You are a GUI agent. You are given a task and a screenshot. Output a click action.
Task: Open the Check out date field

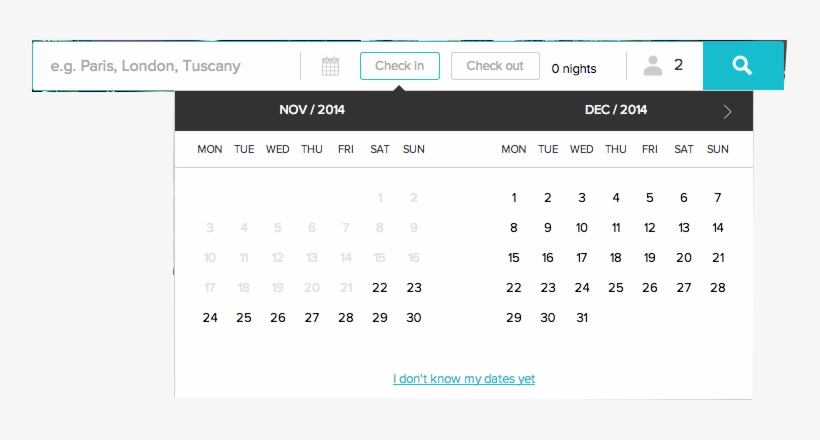tap(495, 66)
